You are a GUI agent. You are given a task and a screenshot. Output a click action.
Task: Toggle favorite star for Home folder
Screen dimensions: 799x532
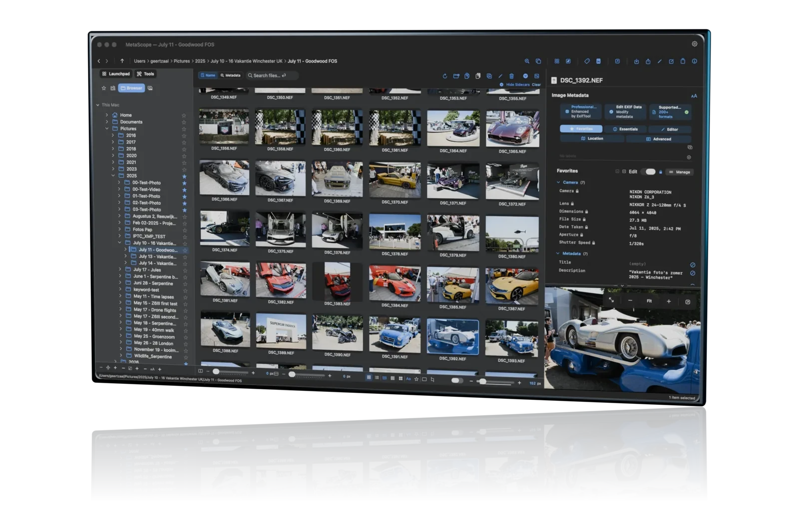click(184, 115)
